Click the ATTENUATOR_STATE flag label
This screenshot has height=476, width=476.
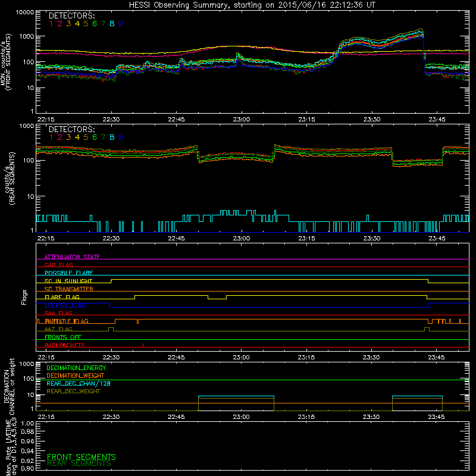72,257
